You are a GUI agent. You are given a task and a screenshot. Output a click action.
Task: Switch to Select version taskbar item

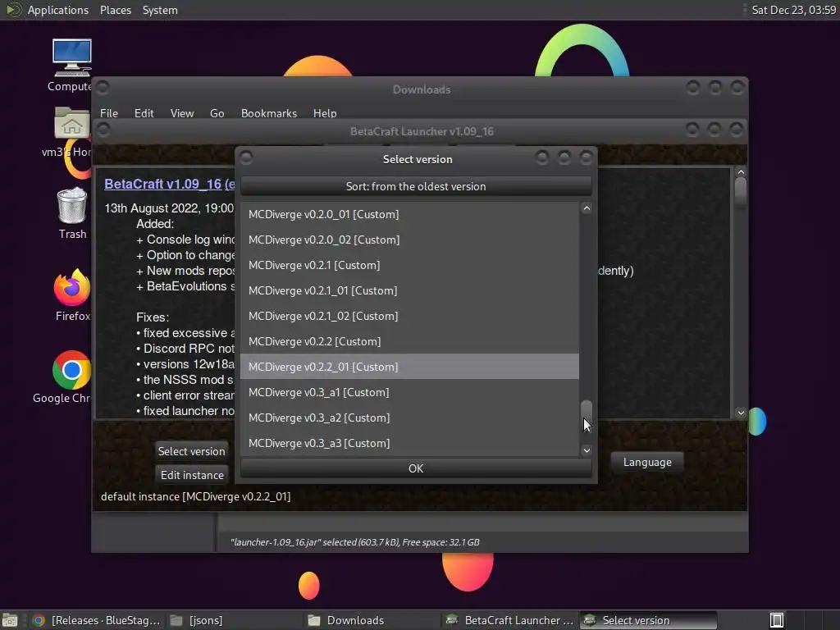point(648,620)
